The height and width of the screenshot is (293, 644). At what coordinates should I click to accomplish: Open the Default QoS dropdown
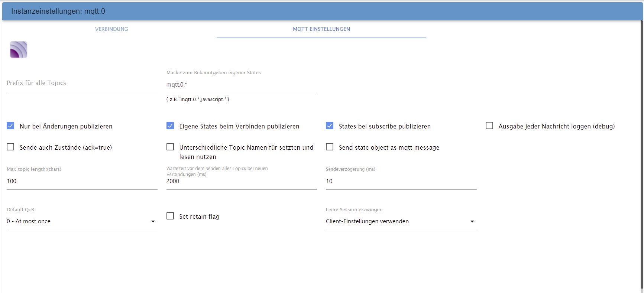82,221
